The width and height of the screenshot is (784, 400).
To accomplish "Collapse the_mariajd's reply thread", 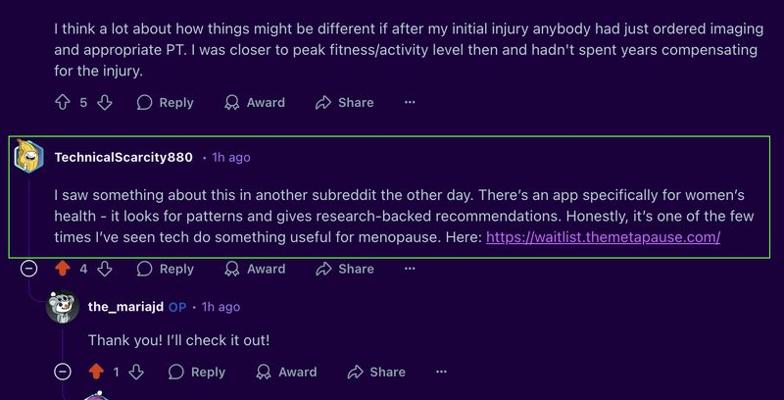I will click(x=62, y=372).
